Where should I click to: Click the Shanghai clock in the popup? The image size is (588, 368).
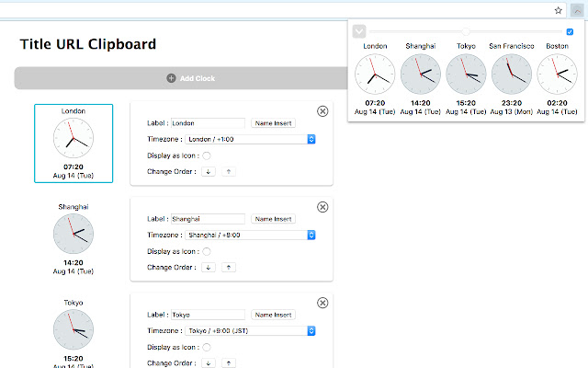pos(421,74)
